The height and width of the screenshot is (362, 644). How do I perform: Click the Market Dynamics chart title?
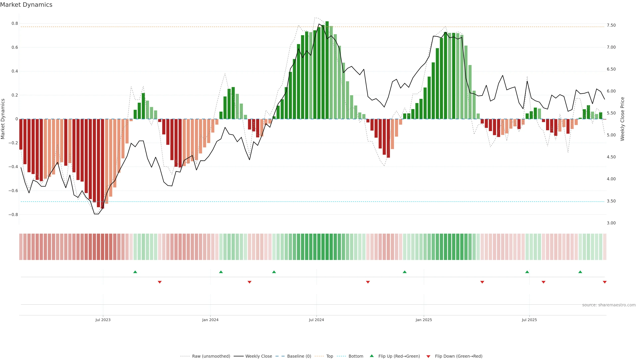point(26,5)
